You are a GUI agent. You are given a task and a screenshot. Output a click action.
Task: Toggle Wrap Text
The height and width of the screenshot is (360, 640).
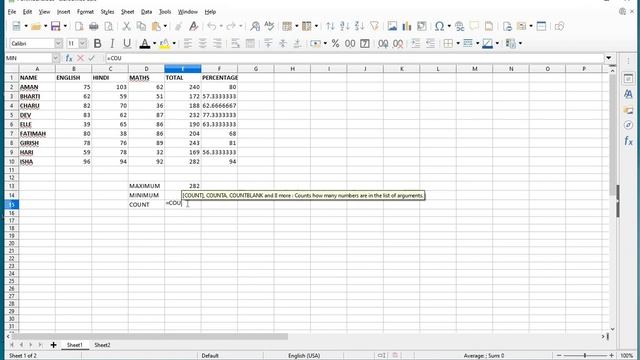coord(236,44)
